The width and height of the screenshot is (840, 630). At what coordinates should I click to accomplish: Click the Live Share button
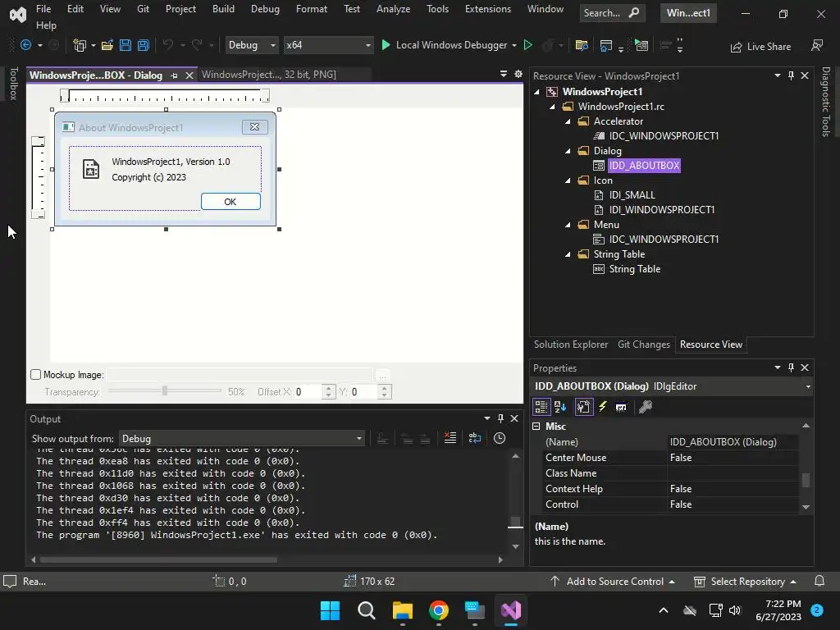[760, 47]
